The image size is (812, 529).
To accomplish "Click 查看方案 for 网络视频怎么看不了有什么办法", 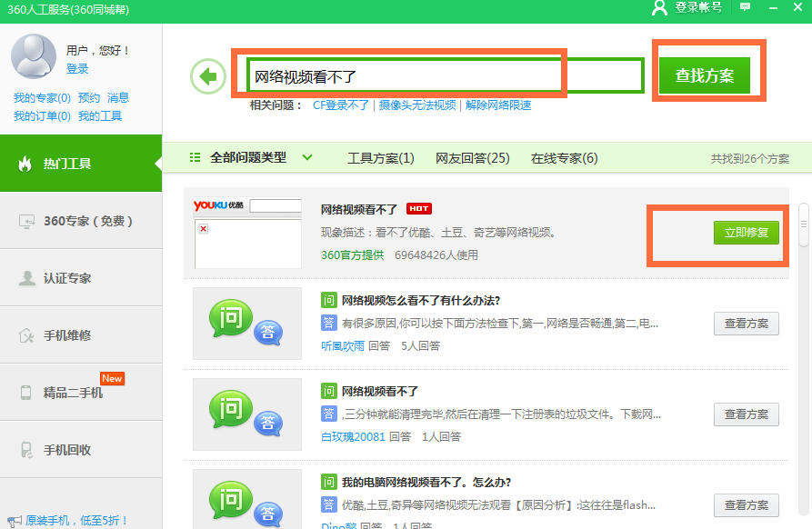I will click(x=747, y=324).
